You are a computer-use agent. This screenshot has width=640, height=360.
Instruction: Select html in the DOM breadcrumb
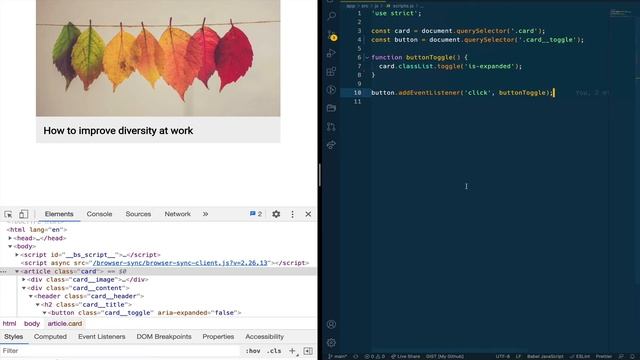(x=9, y=323)
